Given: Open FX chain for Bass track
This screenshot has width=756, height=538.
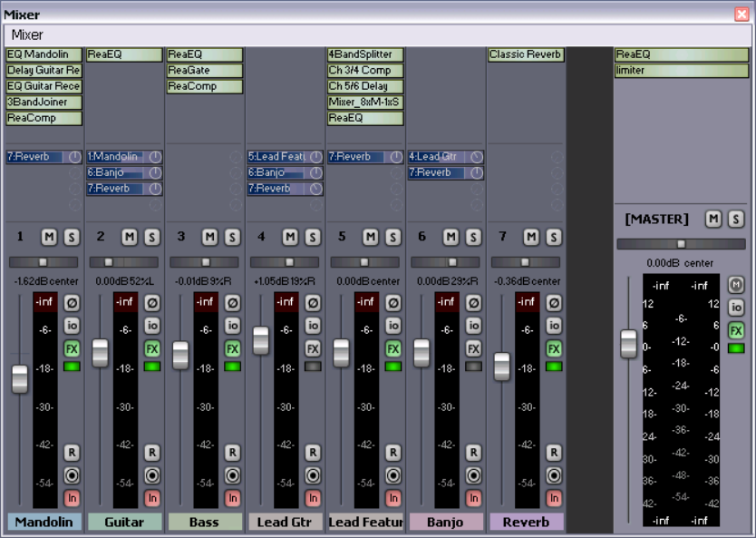Looking at the screenshot, I should click(232, 348).
